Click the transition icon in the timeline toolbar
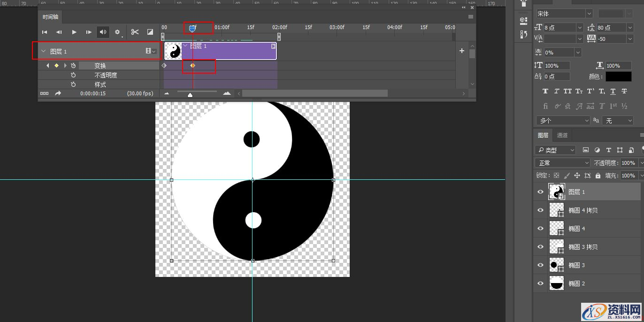This screenshot has width=644, height=322. pyautogui.click(x=150, y=32)
